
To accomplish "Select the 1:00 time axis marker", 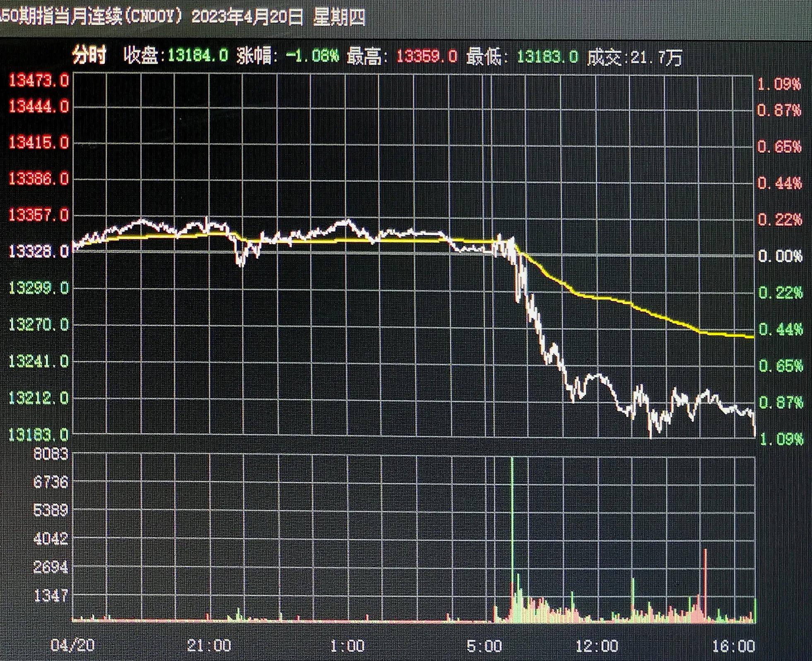I will [x=347, y=646].
